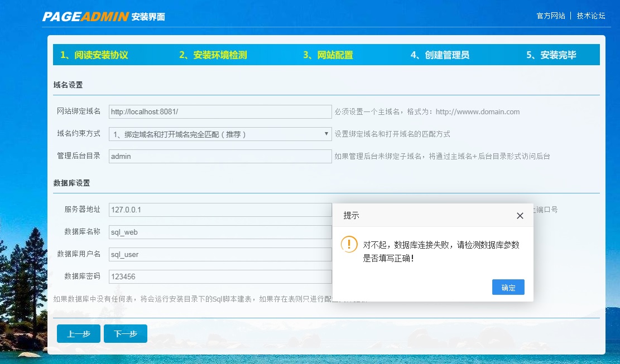The width and height of the screenshot is (620, 364).
Task: Expand the 域名约束方式 dropdown
Action: click(x=220, y=134)
